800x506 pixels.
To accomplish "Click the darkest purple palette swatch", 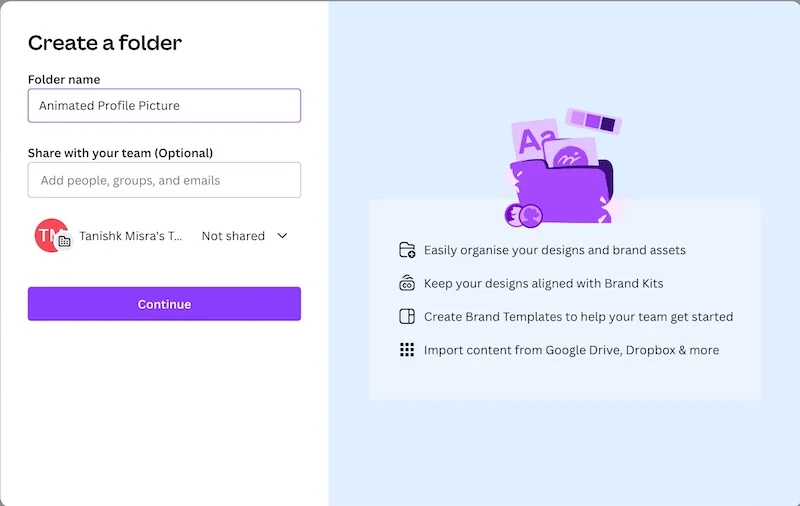I will tap(608, 124).
